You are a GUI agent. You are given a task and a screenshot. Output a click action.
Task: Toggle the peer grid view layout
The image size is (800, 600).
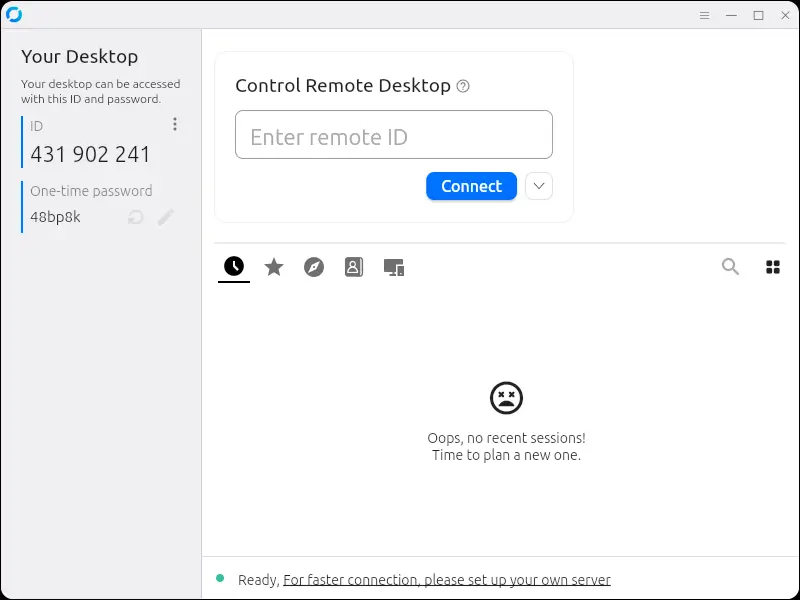(x=773, y=267)
